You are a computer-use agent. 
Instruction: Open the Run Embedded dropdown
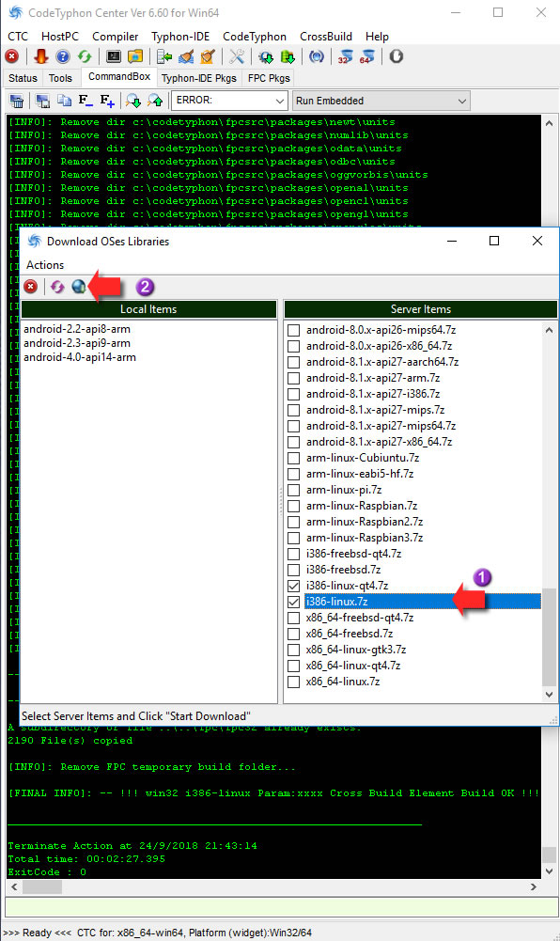tap(381, 101)
